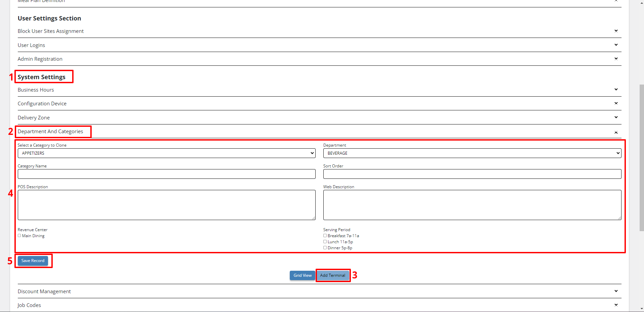Enable the Main Dining revenue center checkbox
This screenshot has width=644, height=312.
coord(19,236)
